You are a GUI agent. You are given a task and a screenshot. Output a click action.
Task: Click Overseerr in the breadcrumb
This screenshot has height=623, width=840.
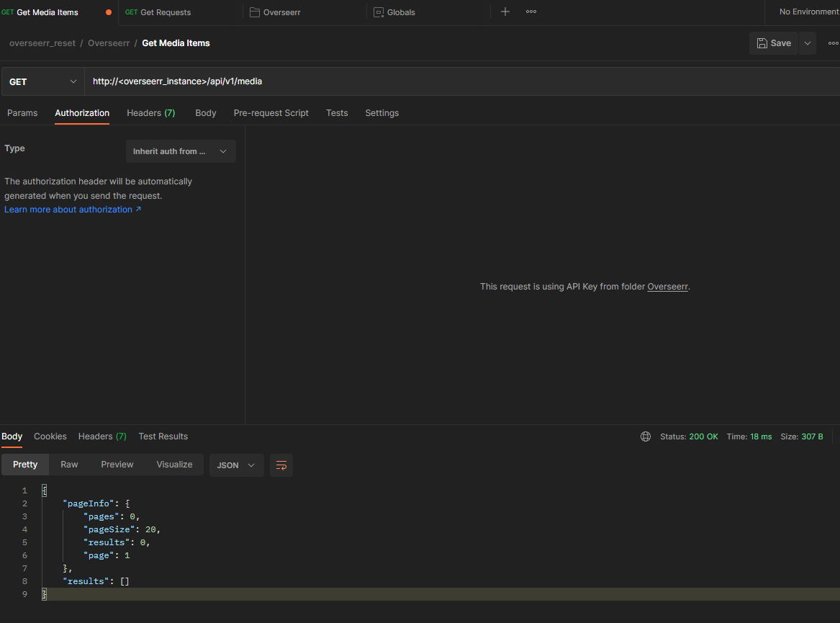[x=109, y=43]
